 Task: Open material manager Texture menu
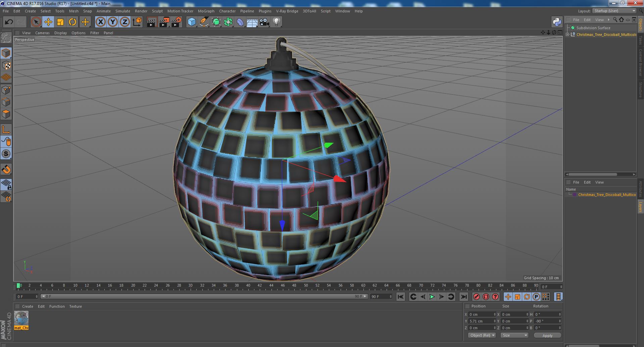click(x=76, y=306)
